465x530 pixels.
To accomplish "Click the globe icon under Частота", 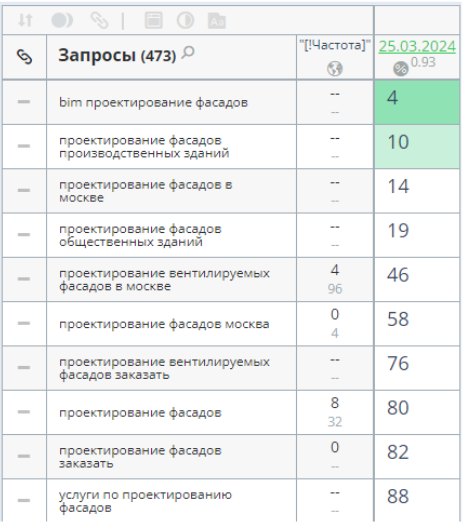I will coord(335,69).
